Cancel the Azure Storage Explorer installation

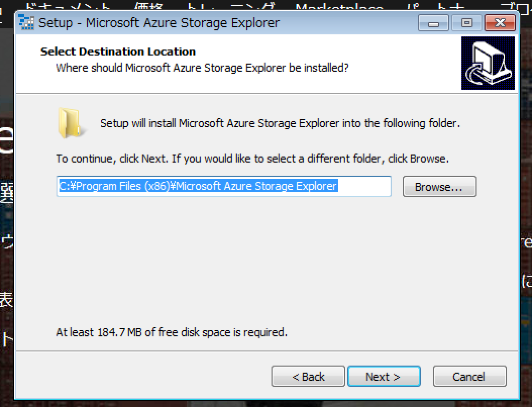469,376
